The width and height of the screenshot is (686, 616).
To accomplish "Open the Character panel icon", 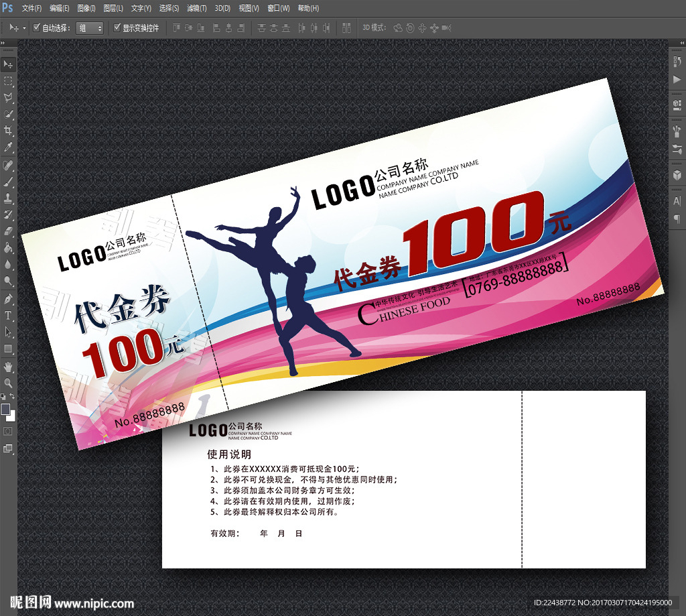I will [677, 200].
